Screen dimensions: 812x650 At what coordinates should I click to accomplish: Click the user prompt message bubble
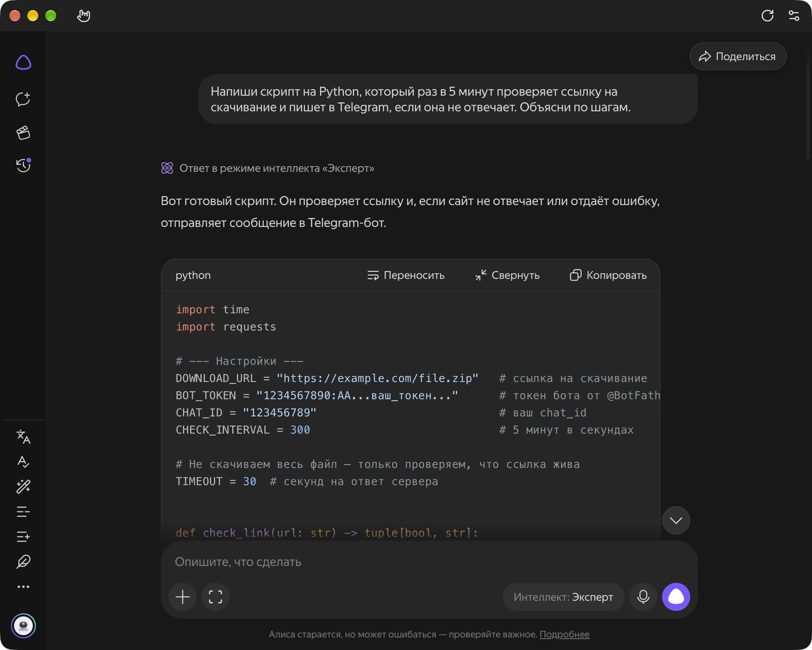(x=448, y=99)
